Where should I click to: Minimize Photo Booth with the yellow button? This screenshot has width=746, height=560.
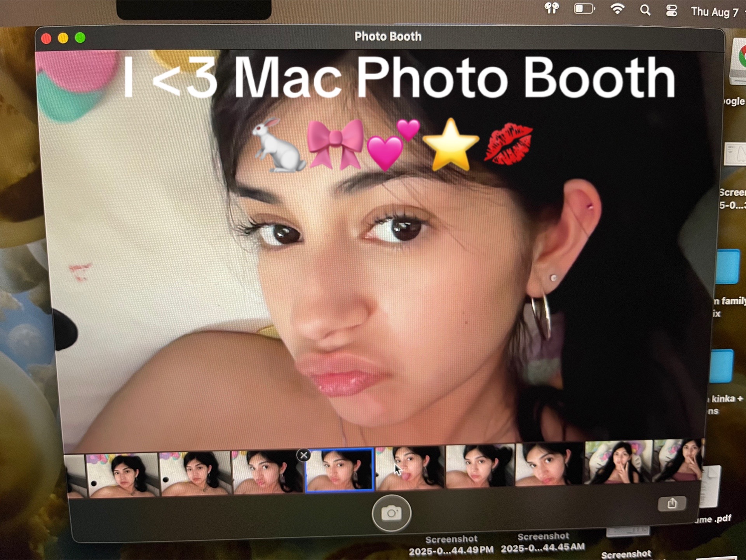[x=63, y=38]
